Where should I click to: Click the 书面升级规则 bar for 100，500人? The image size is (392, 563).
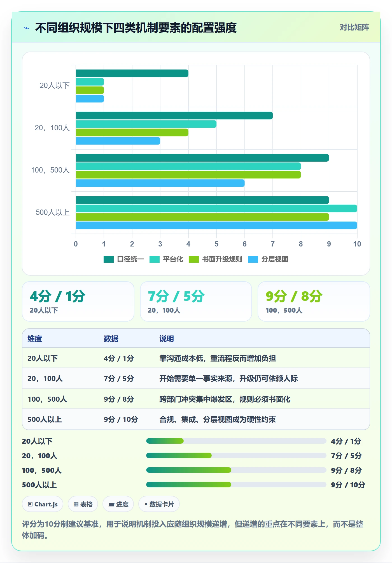pos(188,175)
